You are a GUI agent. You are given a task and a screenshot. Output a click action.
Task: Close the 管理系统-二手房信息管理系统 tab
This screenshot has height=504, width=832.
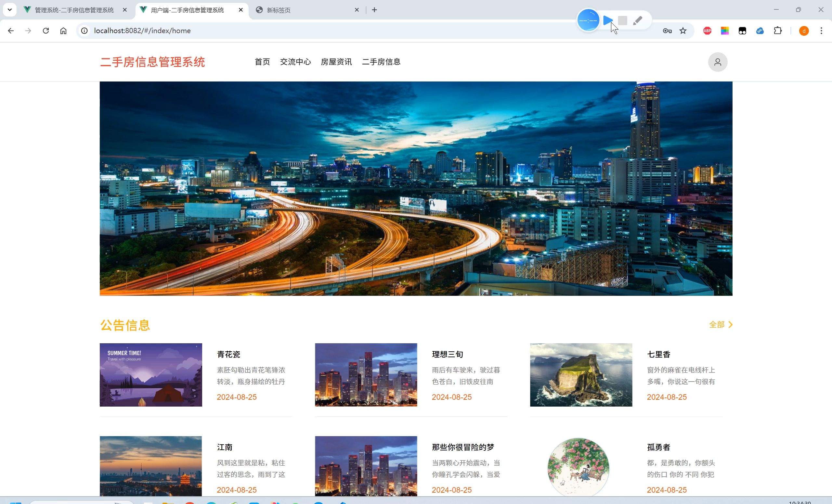point(124,10)
